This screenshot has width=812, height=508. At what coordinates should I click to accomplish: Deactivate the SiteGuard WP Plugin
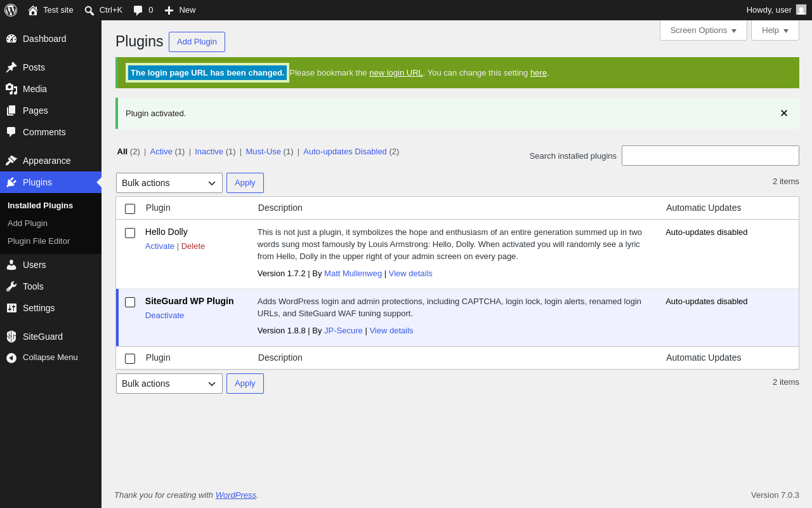tap(164, 315)
